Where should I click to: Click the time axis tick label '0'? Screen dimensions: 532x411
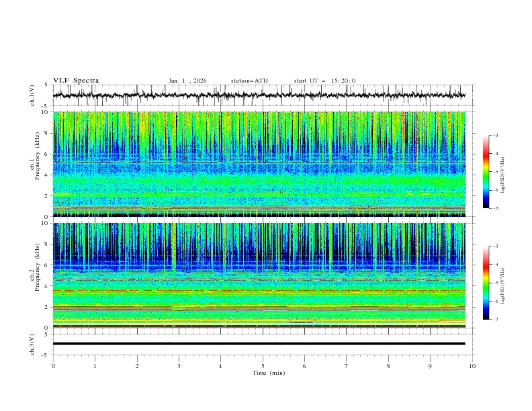coord(53,366)
